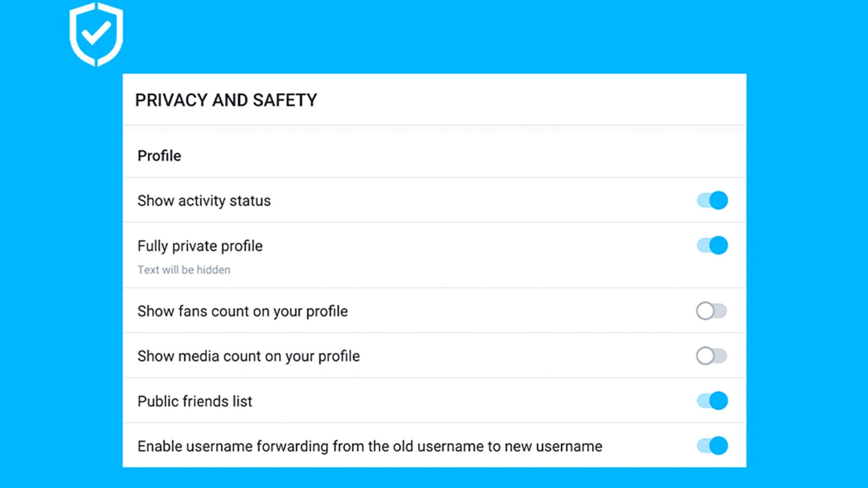Disable the username forwarding toggle
The image size is (868, 488).
click(712, 445)
